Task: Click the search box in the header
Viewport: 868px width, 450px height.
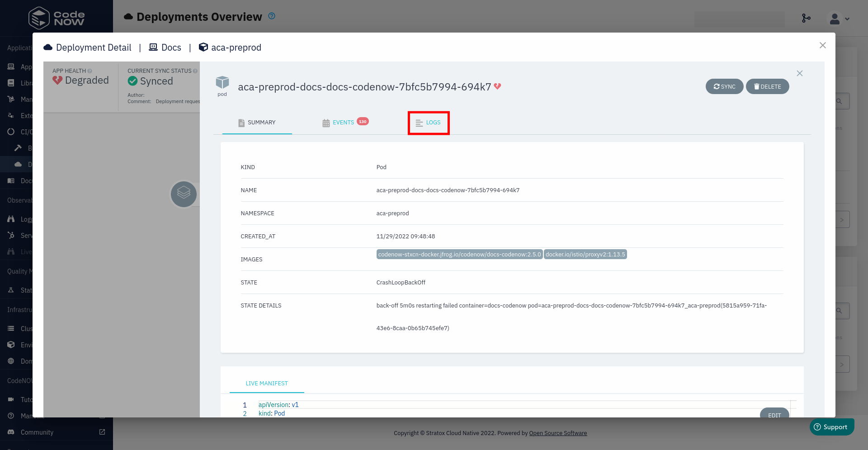Action: pos(739,19)
